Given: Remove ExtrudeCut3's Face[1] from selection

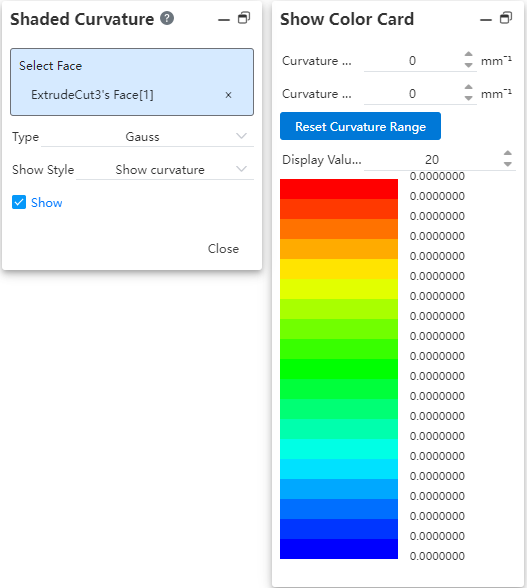Looking at the screenshot, I should click(x=228, y=95).
